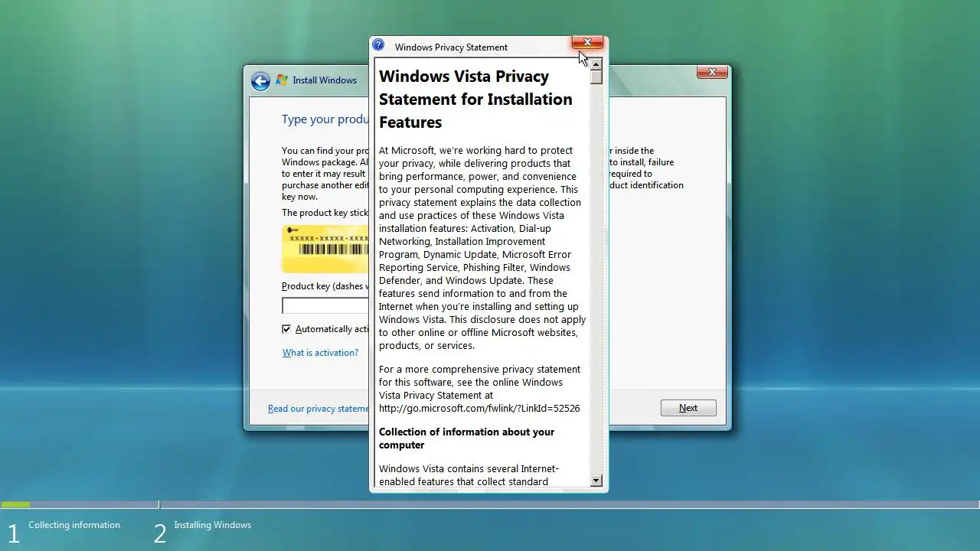Click the product key sticker image
Screen dimensions: 980x551
click(325, 249)
